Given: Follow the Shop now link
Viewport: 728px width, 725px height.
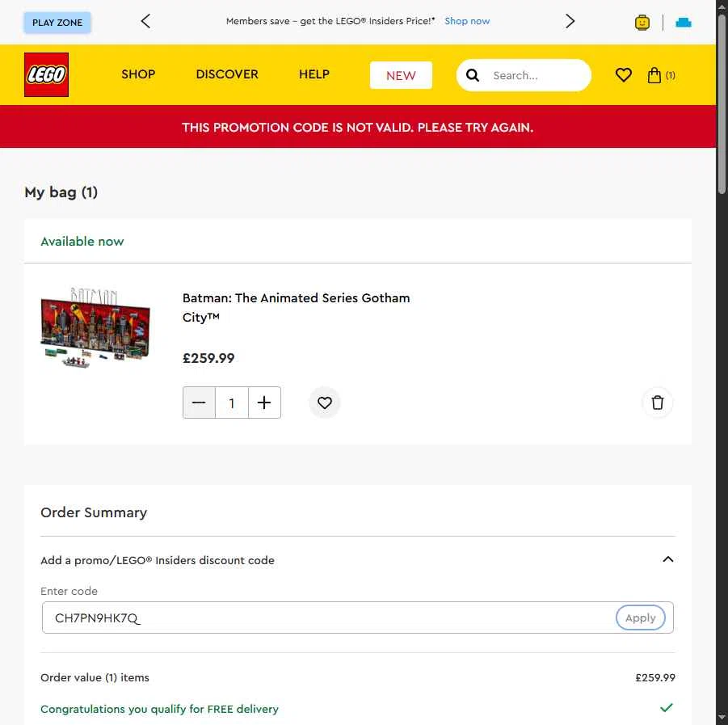Looking at the screenshot, I should (x=467, y=21).
